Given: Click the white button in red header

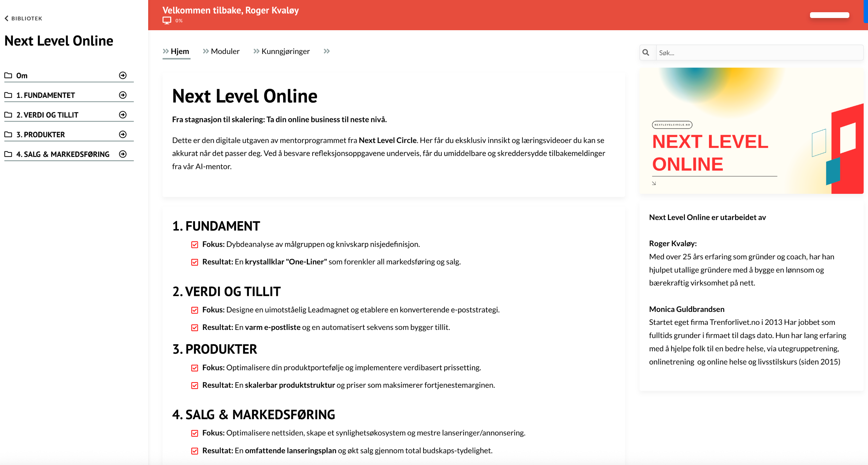Looking at the screenshot, I should pos(829,15).
